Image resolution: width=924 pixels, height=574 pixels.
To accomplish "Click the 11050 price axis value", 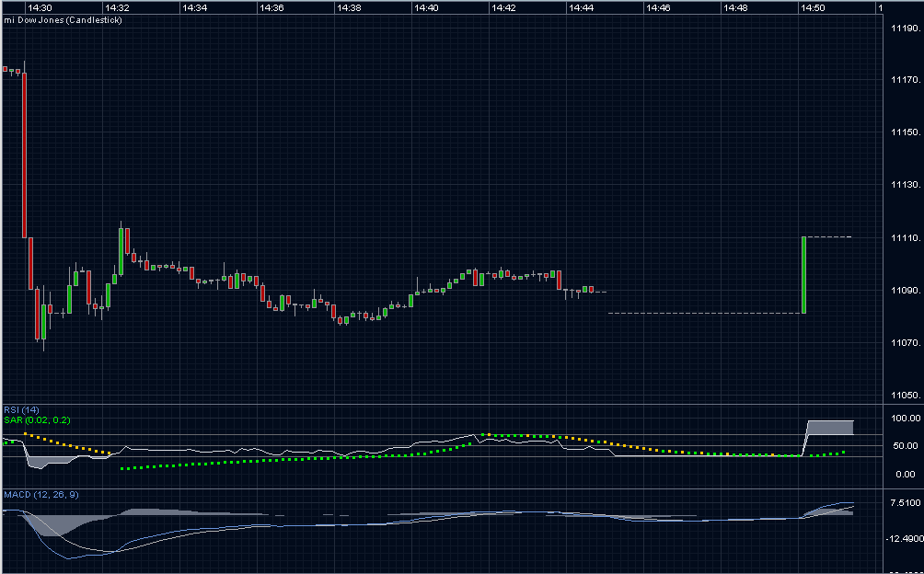I will 906,395.
